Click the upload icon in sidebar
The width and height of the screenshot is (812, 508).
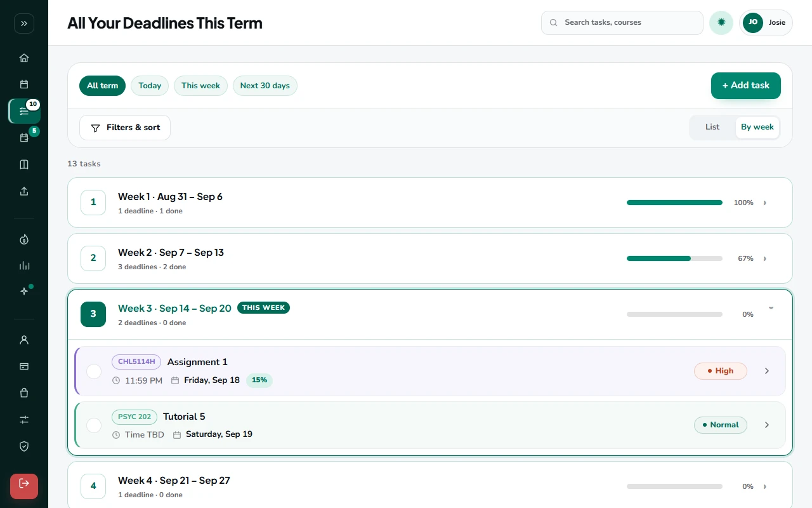24,191
